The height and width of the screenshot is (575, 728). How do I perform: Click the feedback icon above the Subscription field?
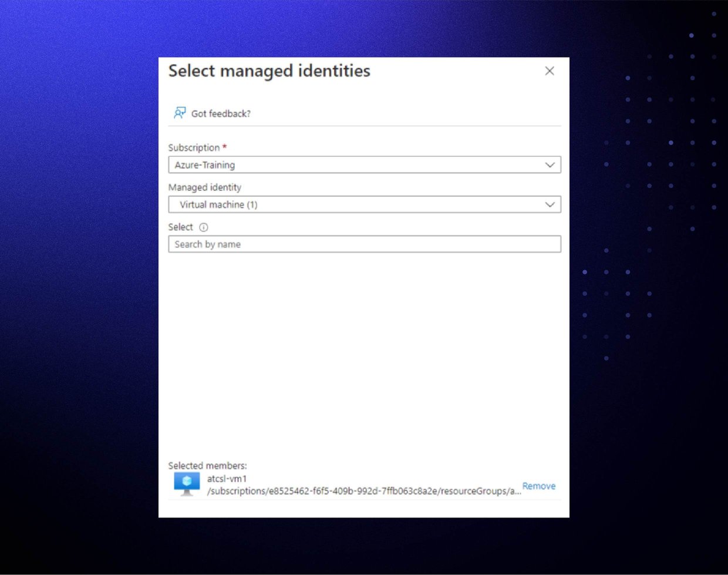click(x=180, y=112)
